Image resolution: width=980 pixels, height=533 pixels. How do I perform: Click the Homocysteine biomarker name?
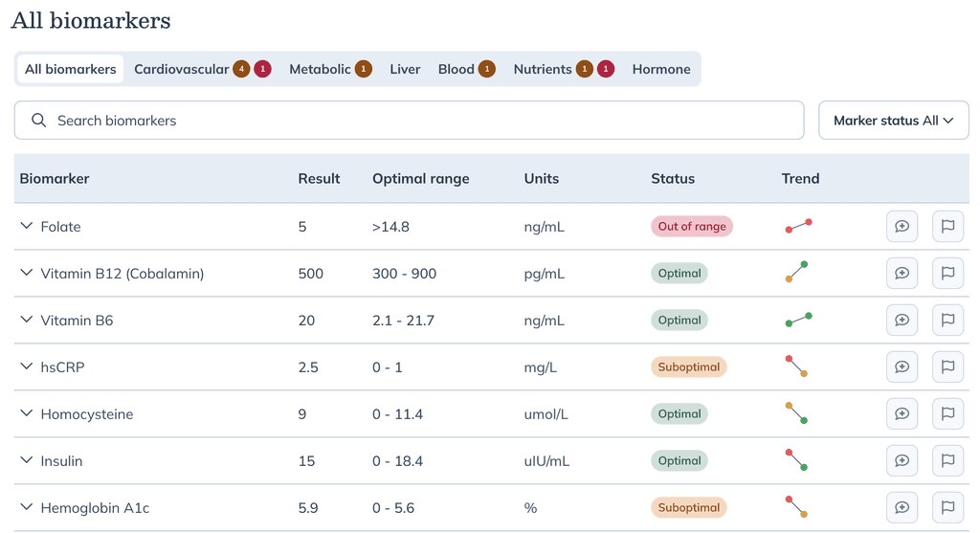87,413
